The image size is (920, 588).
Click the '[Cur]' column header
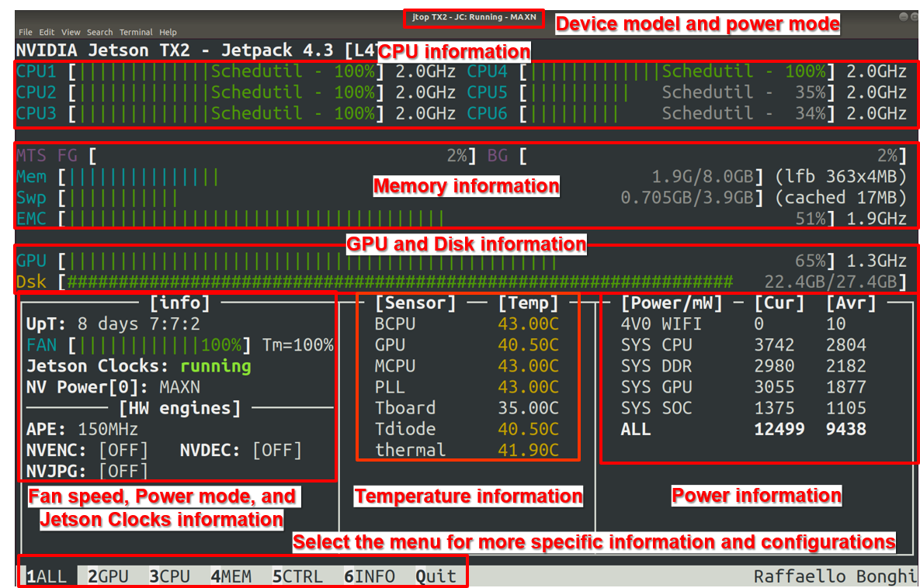(x=779, y=303)
